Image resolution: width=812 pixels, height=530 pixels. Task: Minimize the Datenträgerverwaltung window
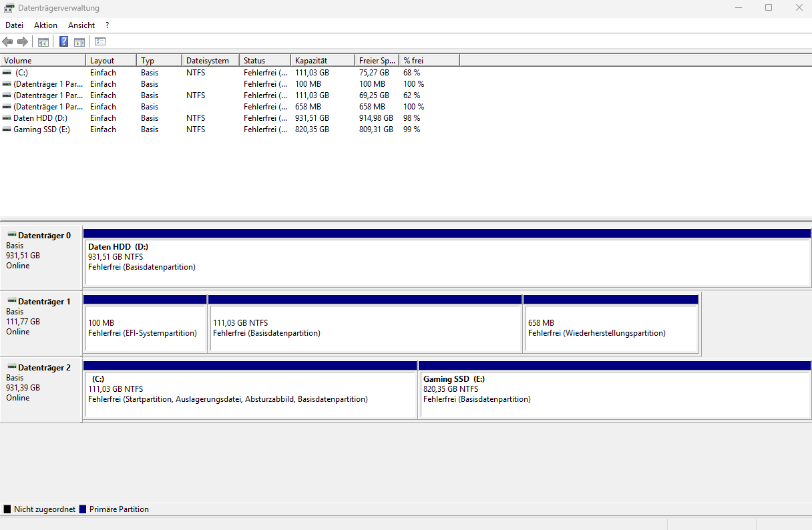click(738, 8)
